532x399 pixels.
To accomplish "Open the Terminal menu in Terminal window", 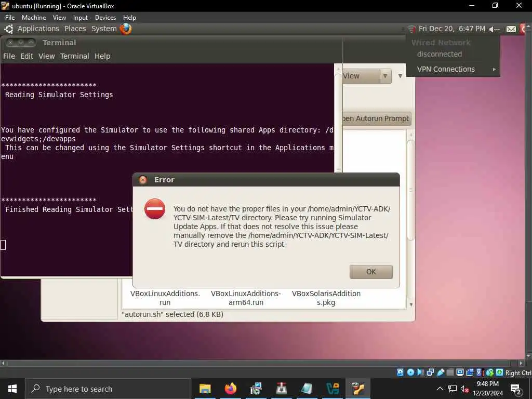I will (75, 56).
